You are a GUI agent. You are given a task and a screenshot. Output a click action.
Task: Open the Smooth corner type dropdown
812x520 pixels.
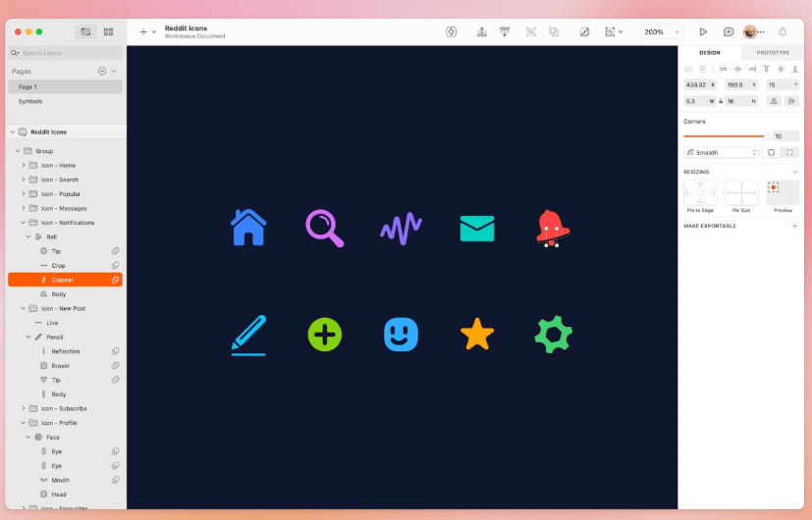pyautogui.click(x=721, y=153)
